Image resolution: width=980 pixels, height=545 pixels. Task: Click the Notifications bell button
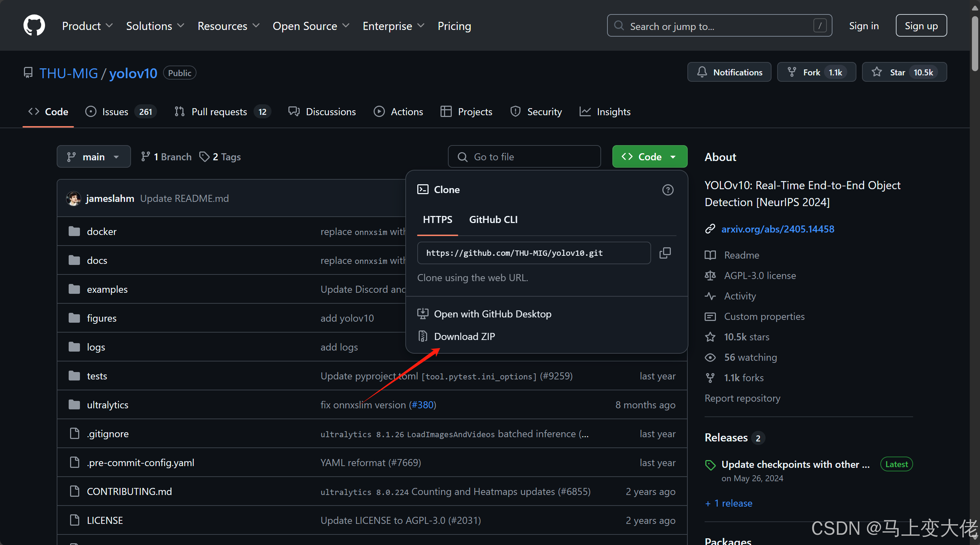729,72
